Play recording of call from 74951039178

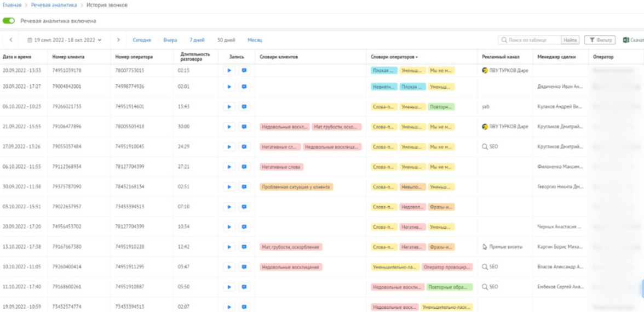pos(229,71)
